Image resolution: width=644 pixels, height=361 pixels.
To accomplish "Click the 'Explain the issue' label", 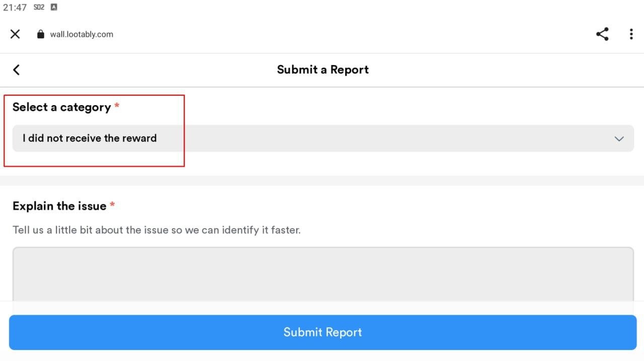I will click(x=59, y=206).
